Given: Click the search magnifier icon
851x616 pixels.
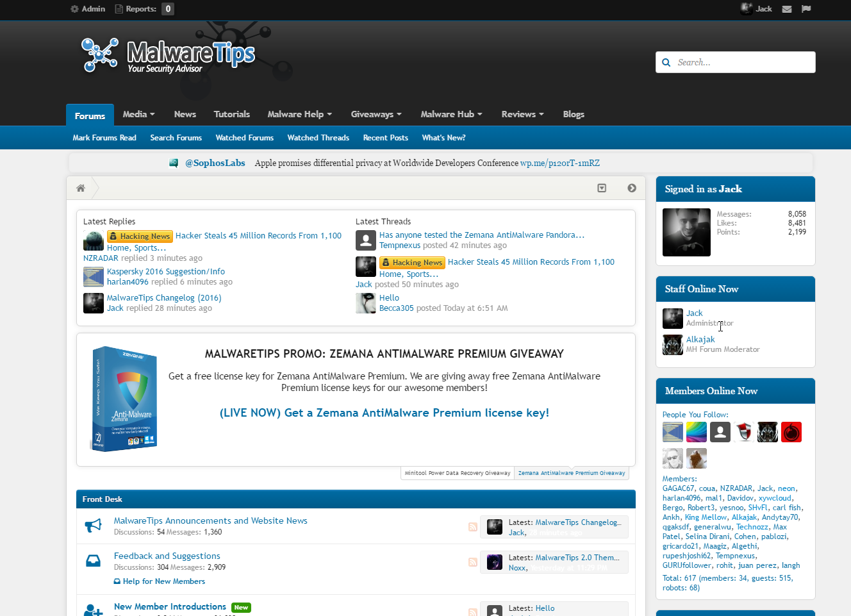Looking at the screenshot, I should [666, 62].
